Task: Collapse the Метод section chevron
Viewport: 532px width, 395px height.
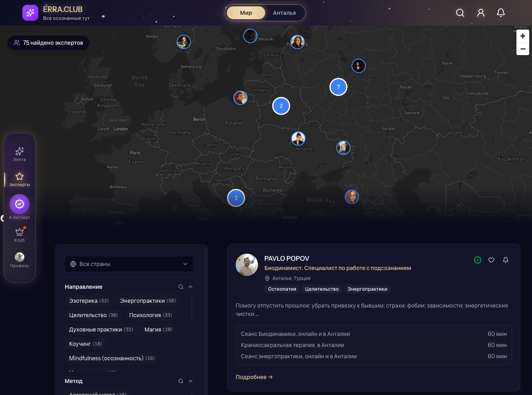Action: coord(191,381)
